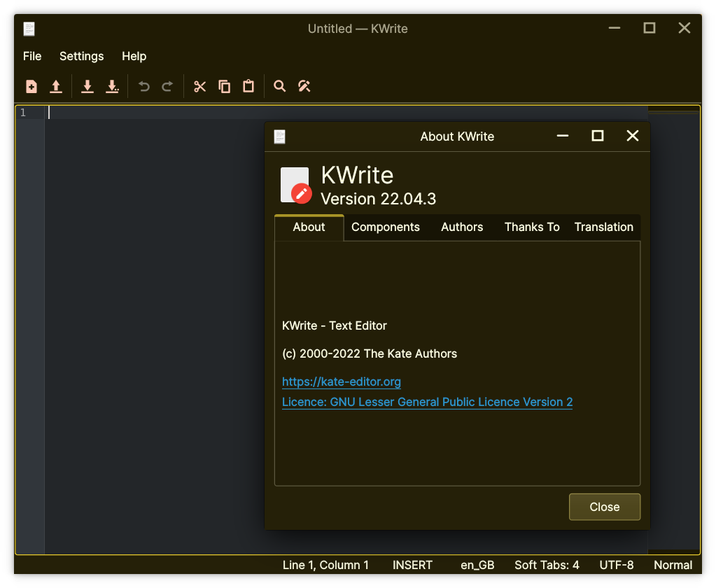716x588 pixels.
Task: Open the Soft Tabs: 4 indentation menu
Action: (x=547, y=565)
